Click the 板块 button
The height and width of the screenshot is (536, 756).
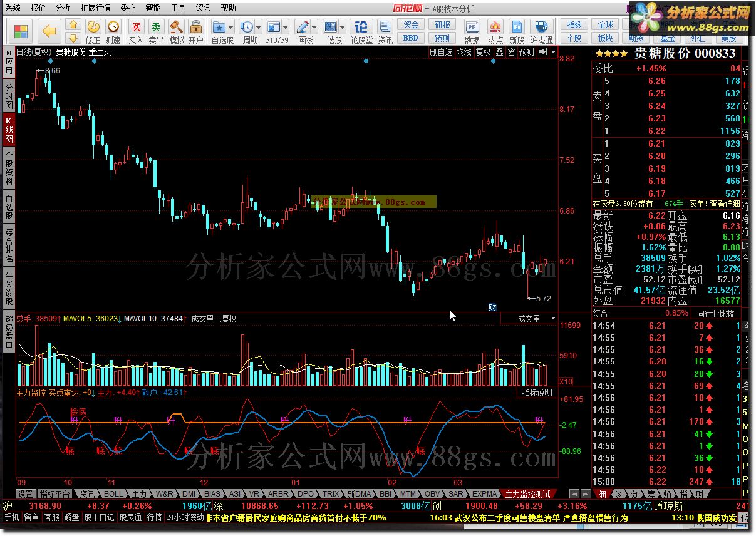tap(606, 38)
